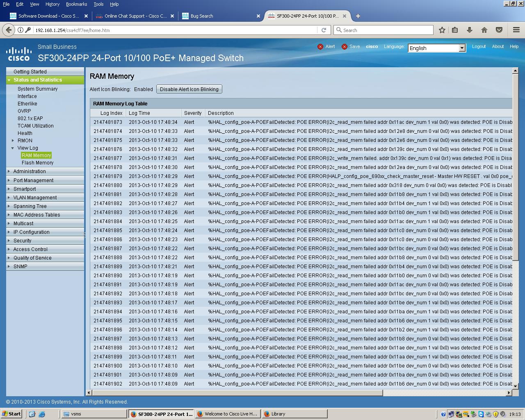
Task: Open the Pocket icon
Action: point(499,30)
